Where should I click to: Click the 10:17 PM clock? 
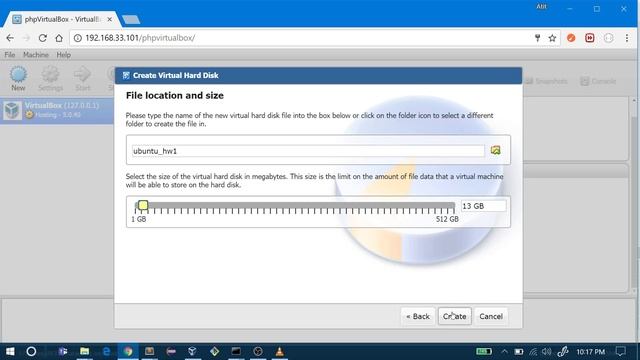click(590, 351)
